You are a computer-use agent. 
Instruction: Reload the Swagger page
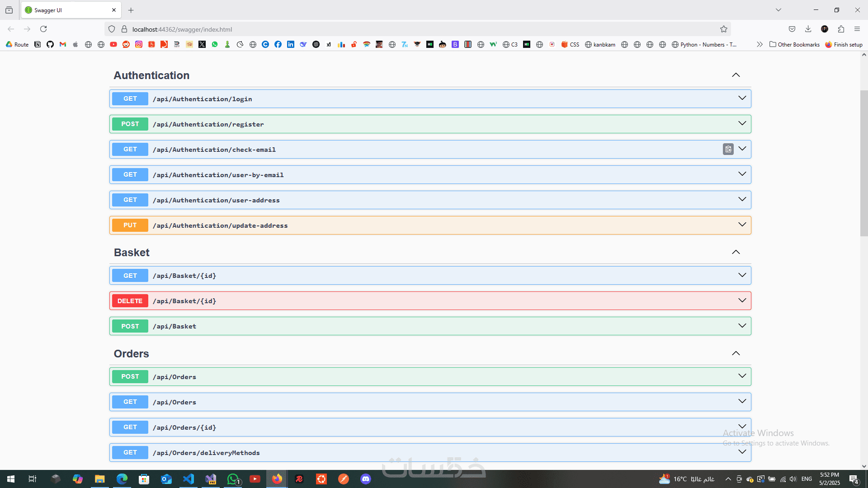43,29
